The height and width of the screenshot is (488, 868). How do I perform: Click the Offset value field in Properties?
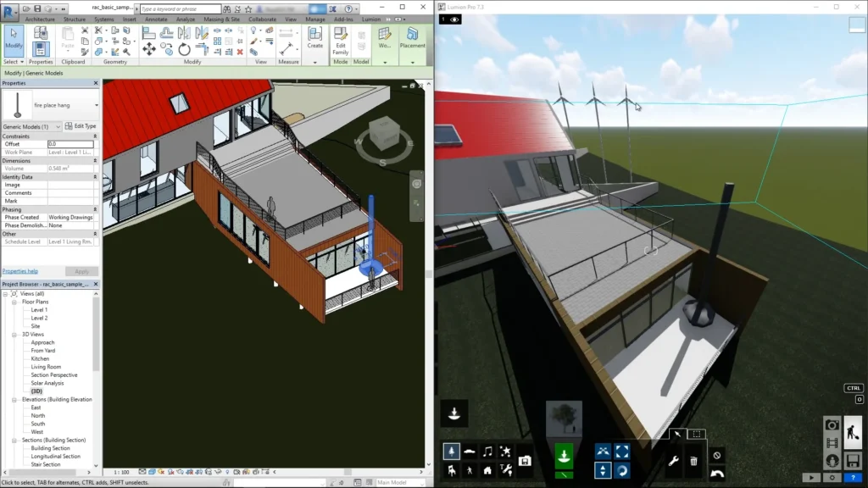[x=70, y=144]
